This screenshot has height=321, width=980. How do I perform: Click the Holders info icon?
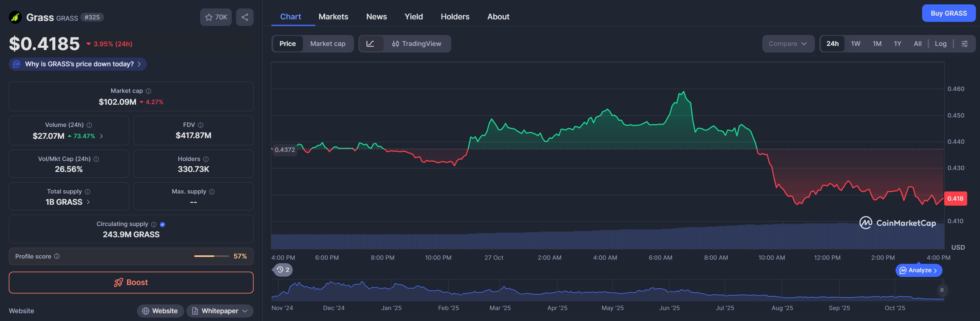(x=206, y=159)
